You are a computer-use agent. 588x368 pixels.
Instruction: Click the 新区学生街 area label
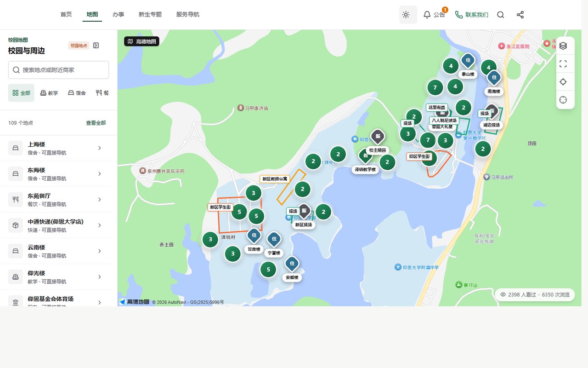(x=220, y=207)
